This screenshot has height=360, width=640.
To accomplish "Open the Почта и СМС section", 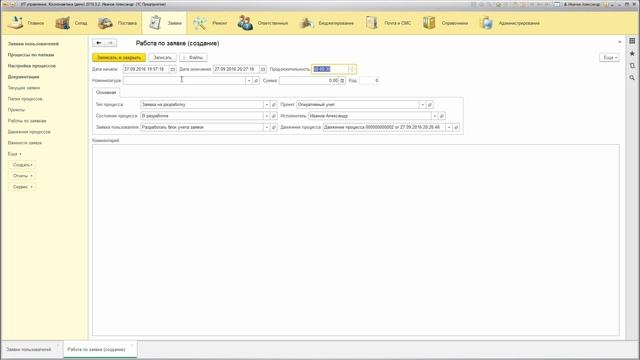I will point(388,23).
